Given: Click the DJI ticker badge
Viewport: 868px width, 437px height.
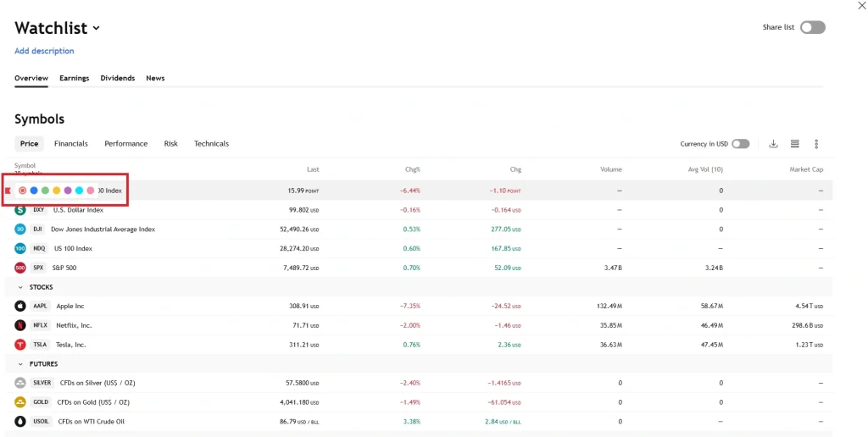Looking at the screenshot, I should tap(37, 229).
